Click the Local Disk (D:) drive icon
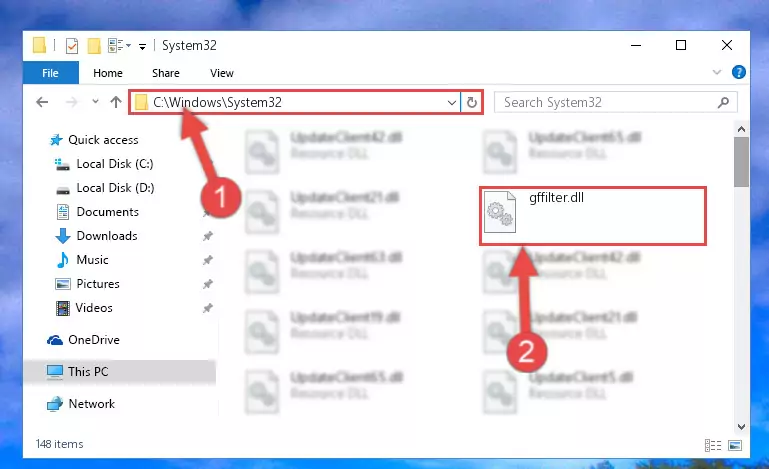This screenshot has height=469, width=769. point(63,190)
